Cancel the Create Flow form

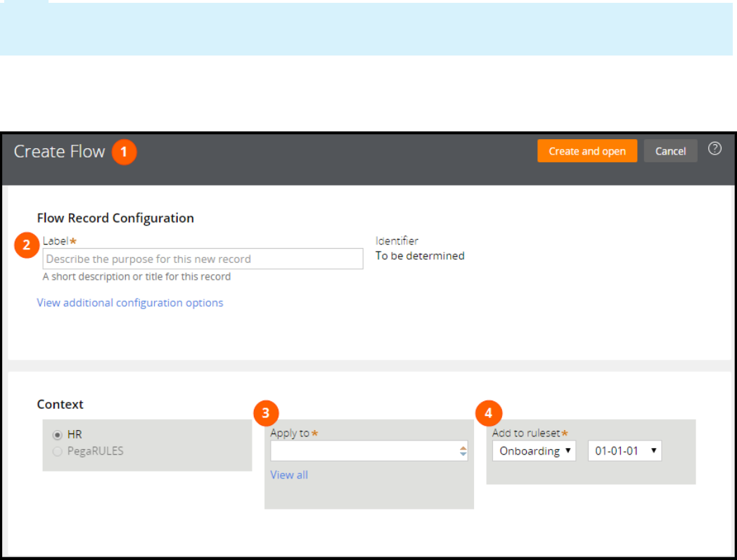pos(670,151)
